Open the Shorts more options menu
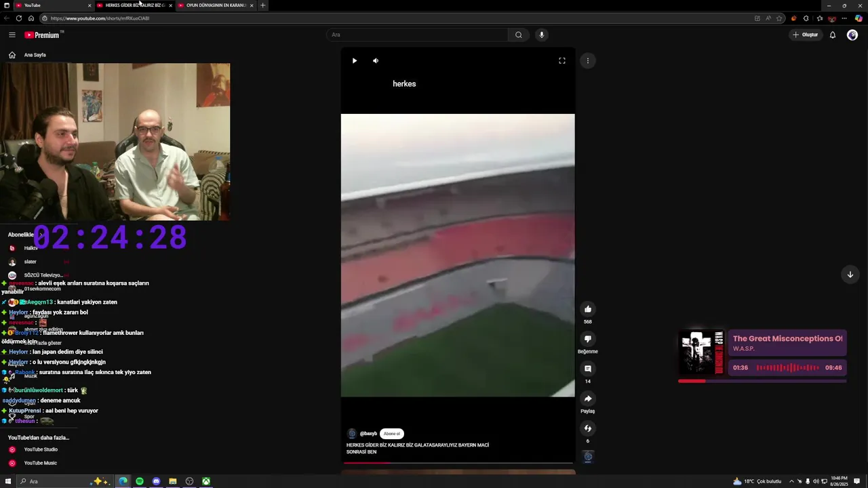This screenshot has width=868, height=488. [588, 61]
